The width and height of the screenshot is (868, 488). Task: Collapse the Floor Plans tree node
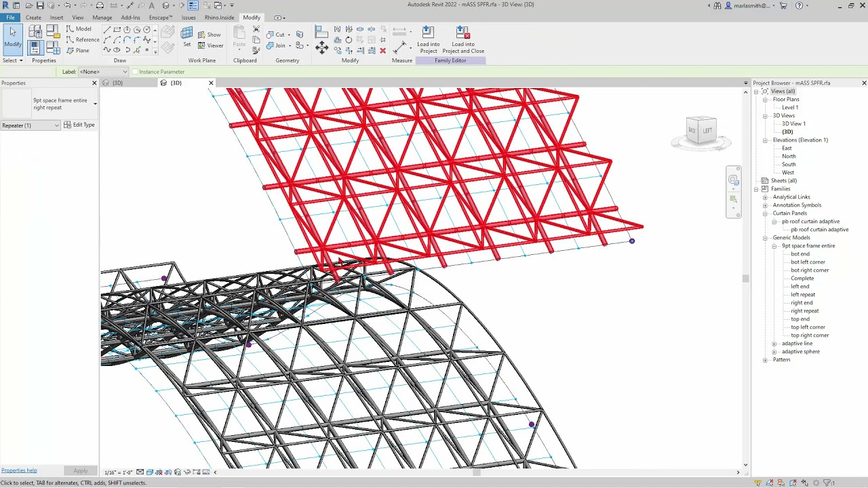[x=765, y=100]
